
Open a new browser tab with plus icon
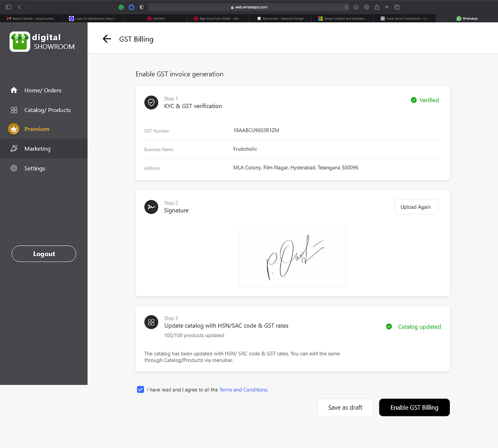[x=386, y=7]
